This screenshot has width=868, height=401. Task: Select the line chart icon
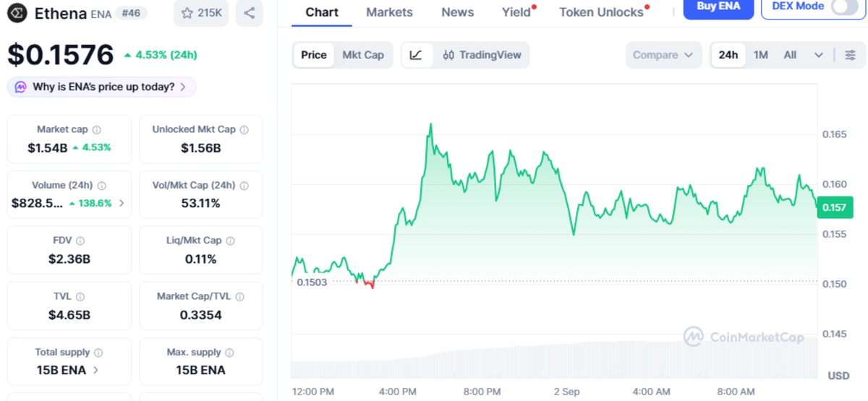[x=416, y=55]
